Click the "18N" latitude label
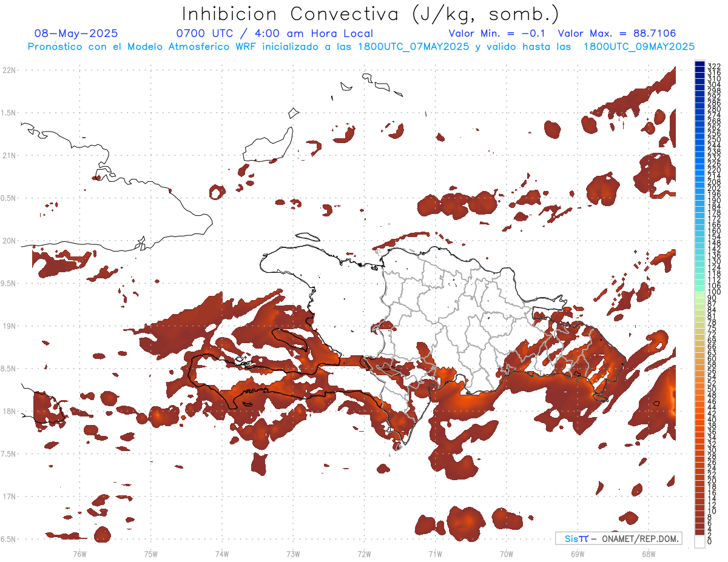This screenshot has width=728, height=562. (9, 411)
